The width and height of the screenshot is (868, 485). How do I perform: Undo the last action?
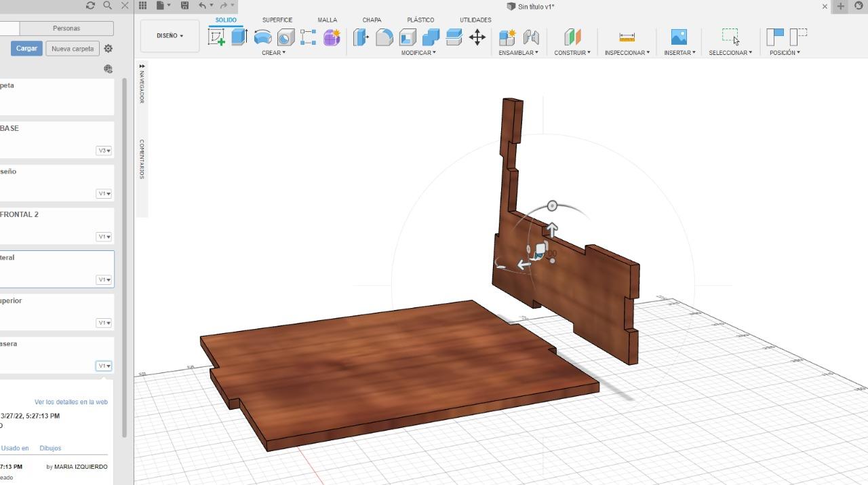click(x=202, y=5)
